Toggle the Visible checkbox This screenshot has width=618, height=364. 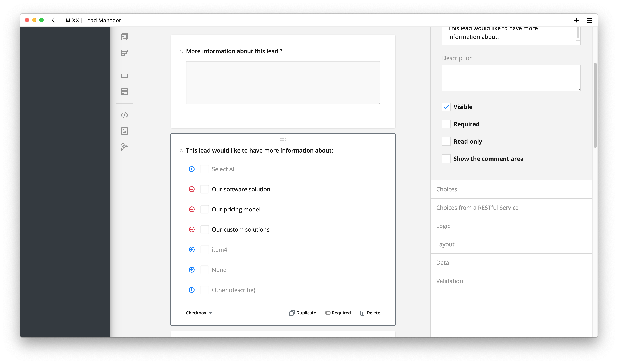[x=446, y=107]
